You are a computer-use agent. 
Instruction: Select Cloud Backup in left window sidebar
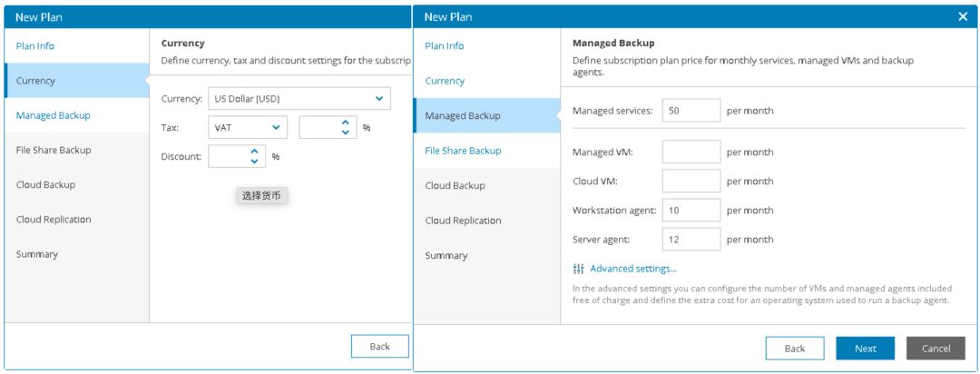tap(45, 185)
